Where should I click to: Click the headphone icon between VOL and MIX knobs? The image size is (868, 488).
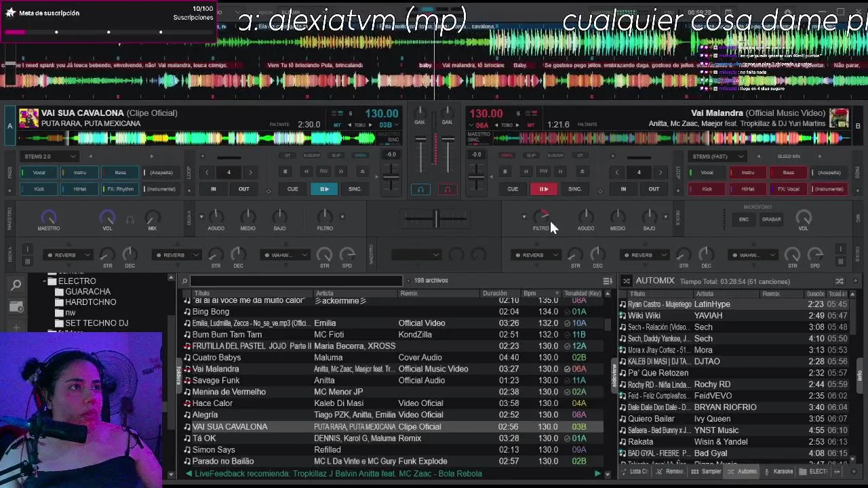click(x=130, y=220)
